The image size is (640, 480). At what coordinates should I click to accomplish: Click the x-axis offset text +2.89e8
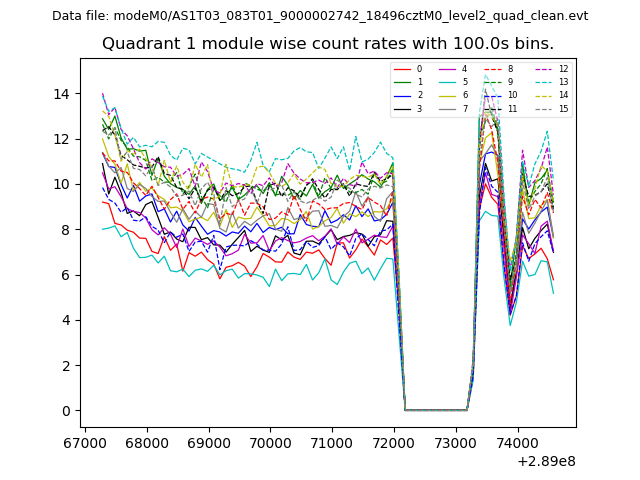point(545,461)
